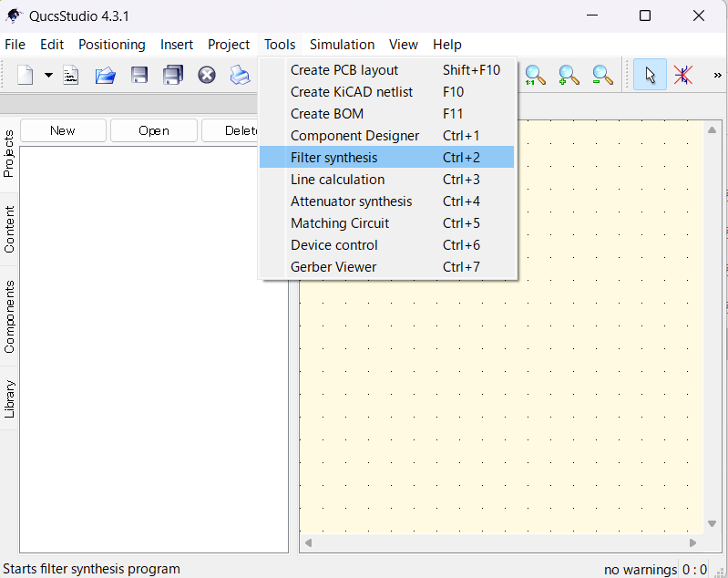Open the Insert menu
Image resolution: width=728 pixels, height=578 pixels.
177,45
